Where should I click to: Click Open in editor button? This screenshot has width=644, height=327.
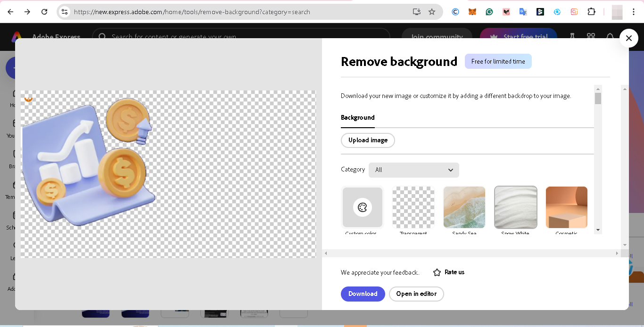[416, 294]
